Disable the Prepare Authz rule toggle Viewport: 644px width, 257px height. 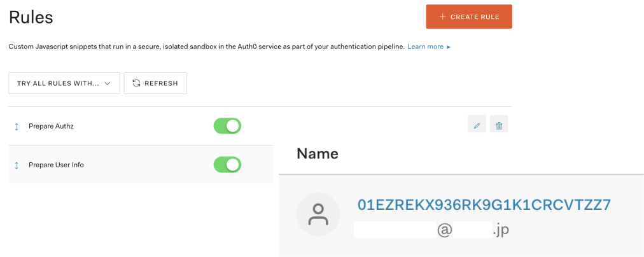[227, 126]
